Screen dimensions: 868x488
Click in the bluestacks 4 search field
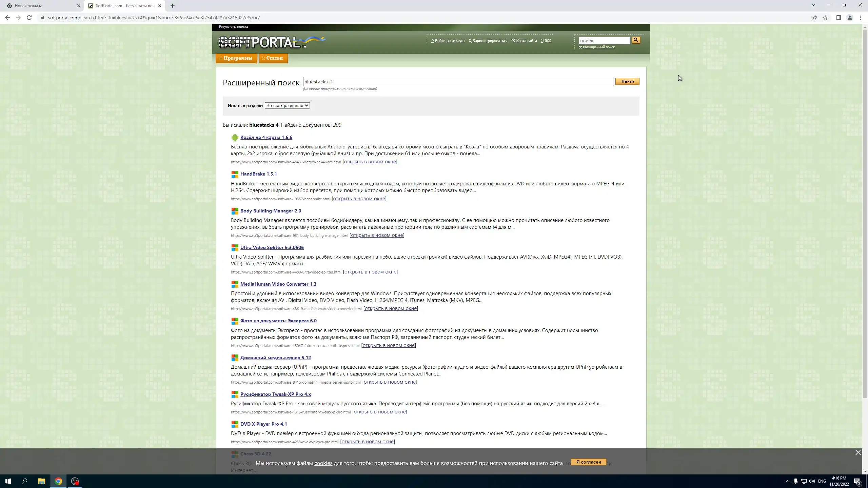click(458, 82)
